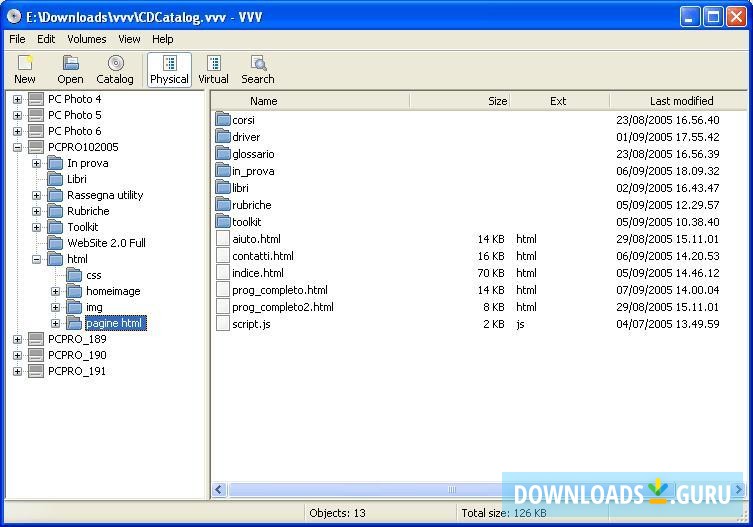Select the WebSite 2.0 Full folder icon
The image size is (753, 527).
click(55, 243)
